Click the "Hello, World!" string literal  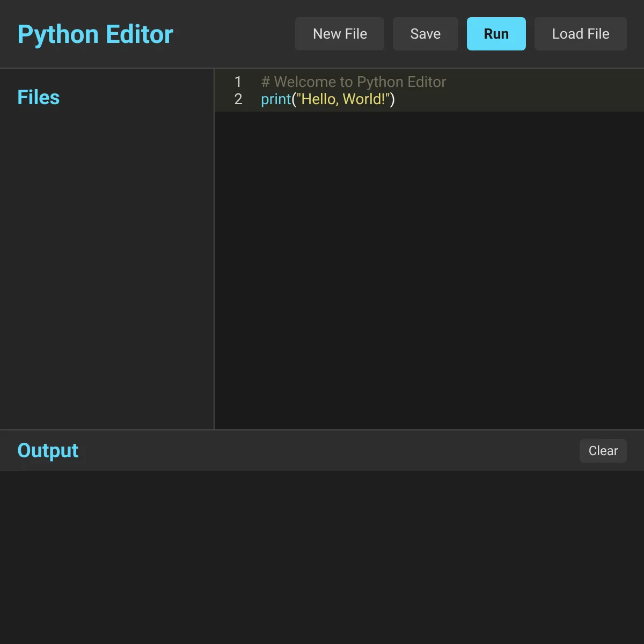[343, 99]
